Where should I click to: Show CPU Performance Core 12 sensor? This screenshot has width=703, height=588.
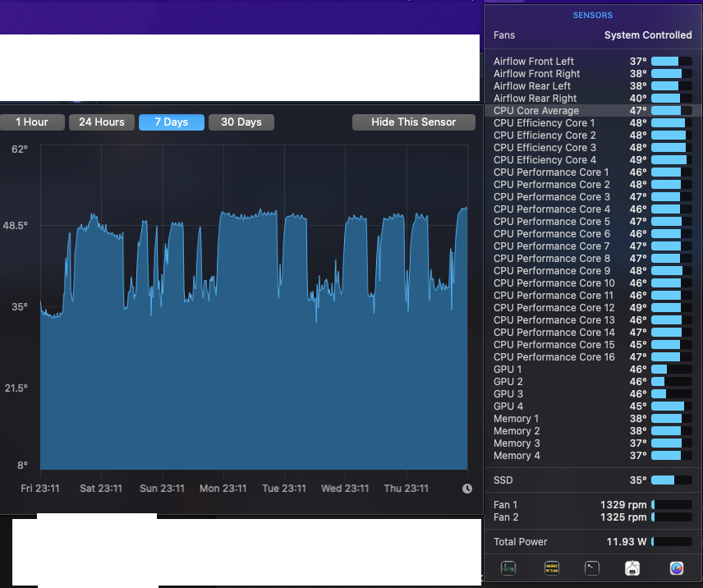point(593,308)
